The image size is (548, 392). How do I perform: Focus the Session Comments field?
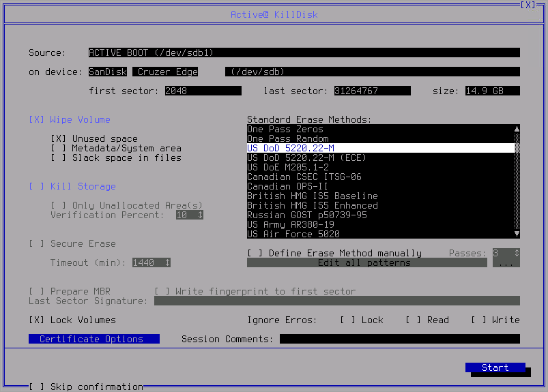[x=400, y=339]
